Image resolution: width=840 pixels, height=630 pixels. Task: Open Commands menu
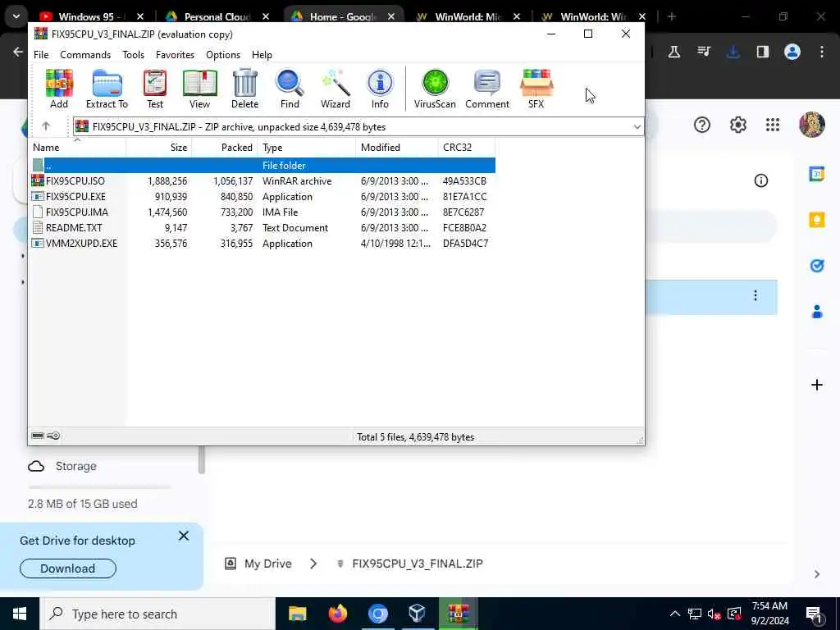(x=85, y=55)
